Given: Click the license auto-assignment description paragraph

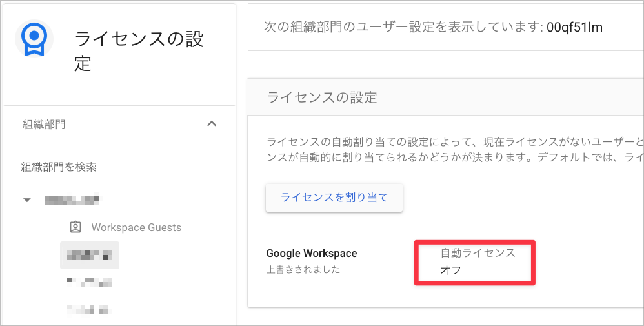Looking at the screenshot, I should pyautogui.click(x=455, y=149).
